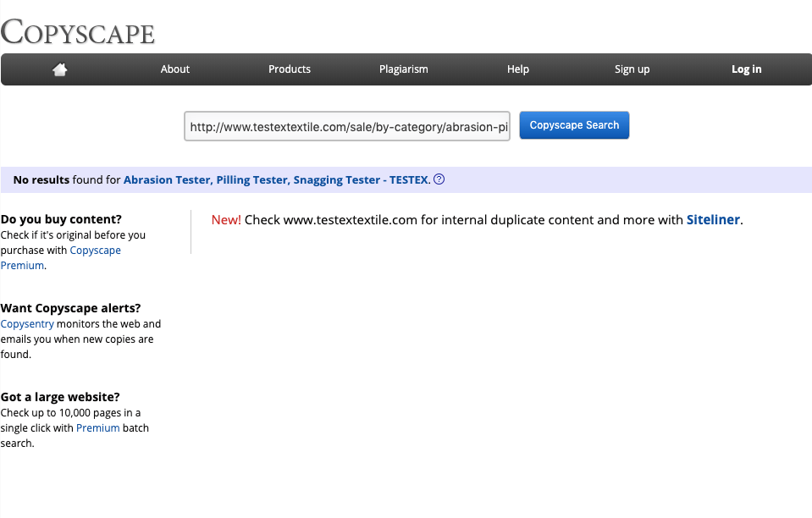The image size is (812, 518).
Task: Go to the Plagiarism section
Action: [404, 69]
